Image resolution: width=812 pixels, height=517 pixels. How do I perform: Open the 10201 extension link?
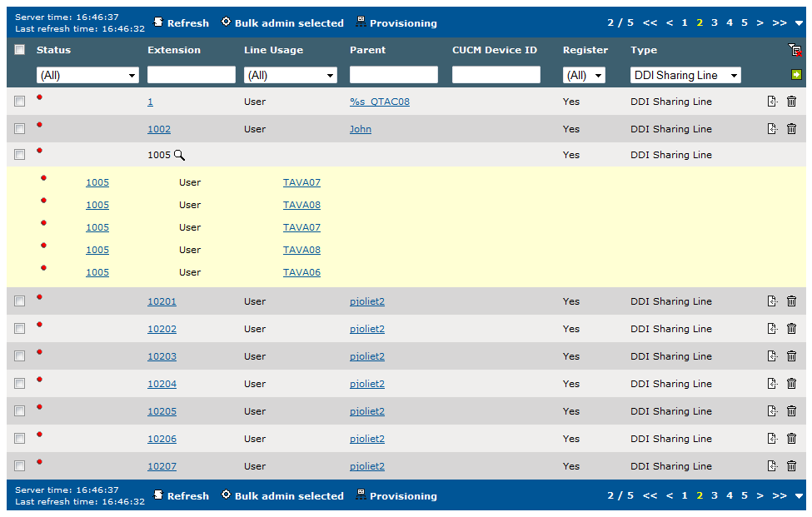(162, 301)
